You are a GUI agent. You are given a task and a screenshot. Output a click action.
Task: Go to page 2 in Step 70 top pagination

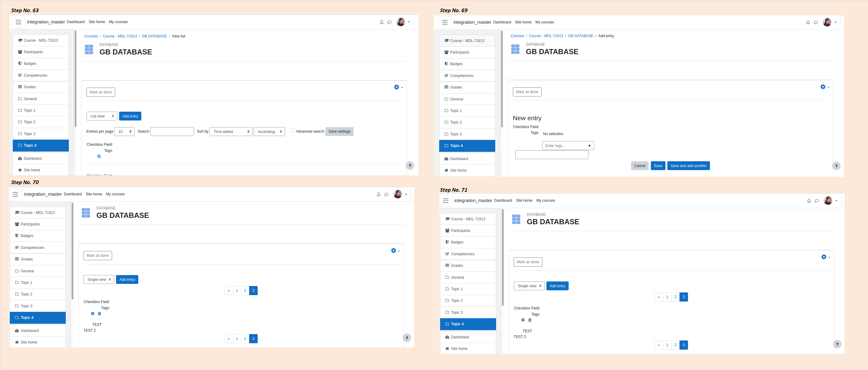tap(245, 291)
